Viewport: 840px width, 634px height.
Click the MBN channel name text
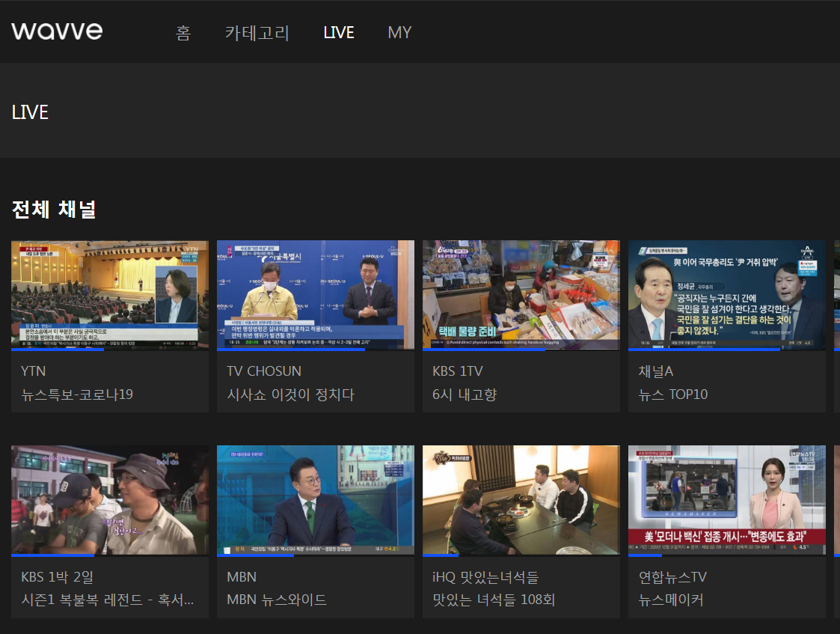(x=242, y=576)
